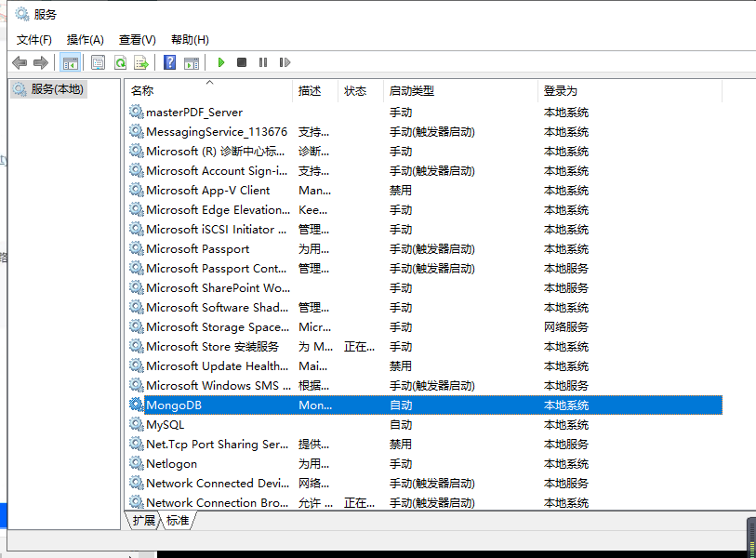Select Net.Tcp Port Sharing Ser... service
Screen dimensions: 756x558
point(218,445)
